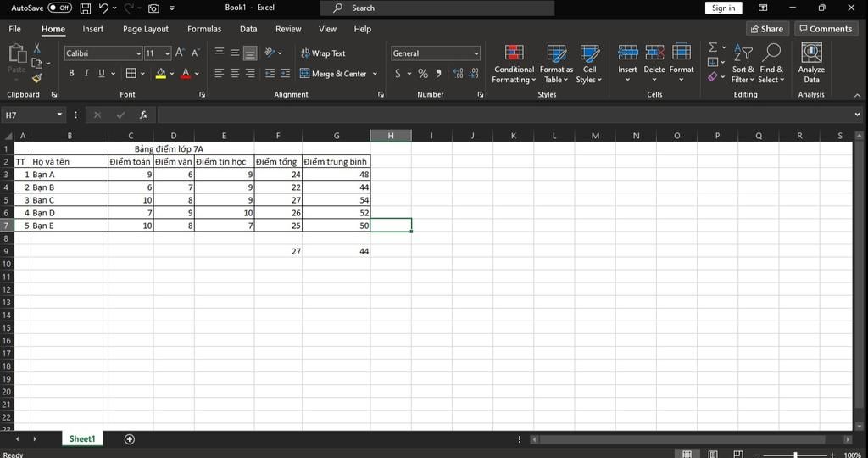This screenshot has width=868, height=458.
Task: Open Merge & Center dropdown arrow
Action: click(375, 74)
